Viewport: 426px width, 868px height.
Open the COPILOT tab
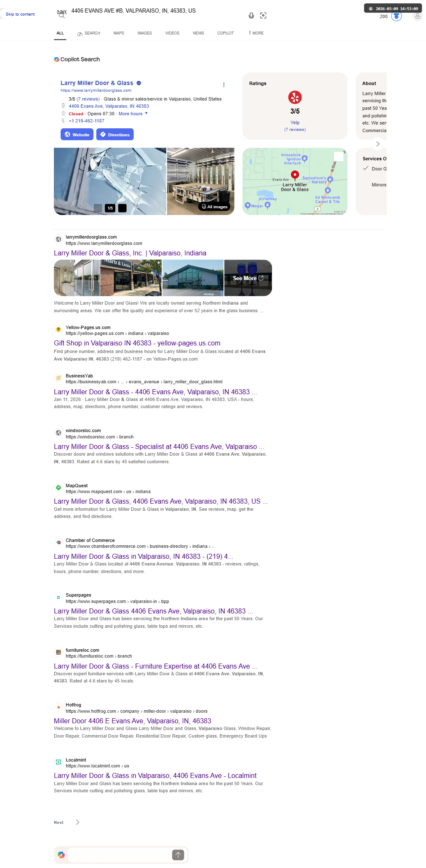226,33
